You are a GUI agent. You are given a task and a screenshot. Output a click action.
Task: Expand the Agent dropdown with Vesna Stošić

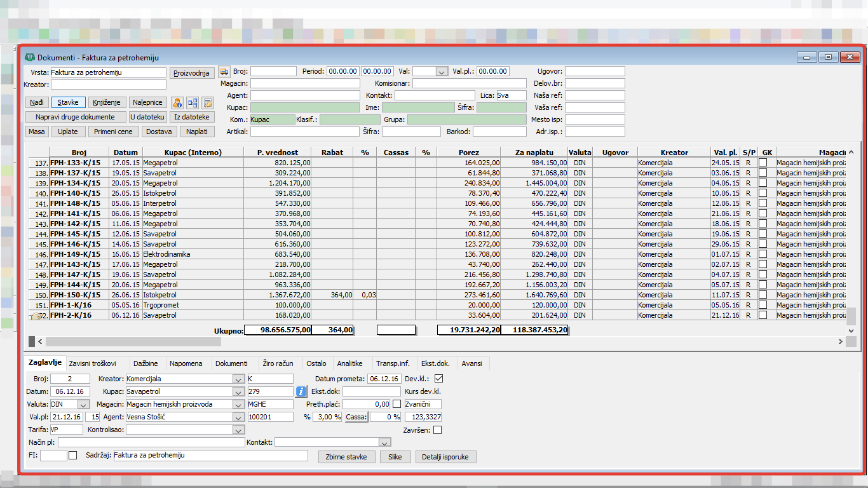pyautogui.click(x=238, y=417)
